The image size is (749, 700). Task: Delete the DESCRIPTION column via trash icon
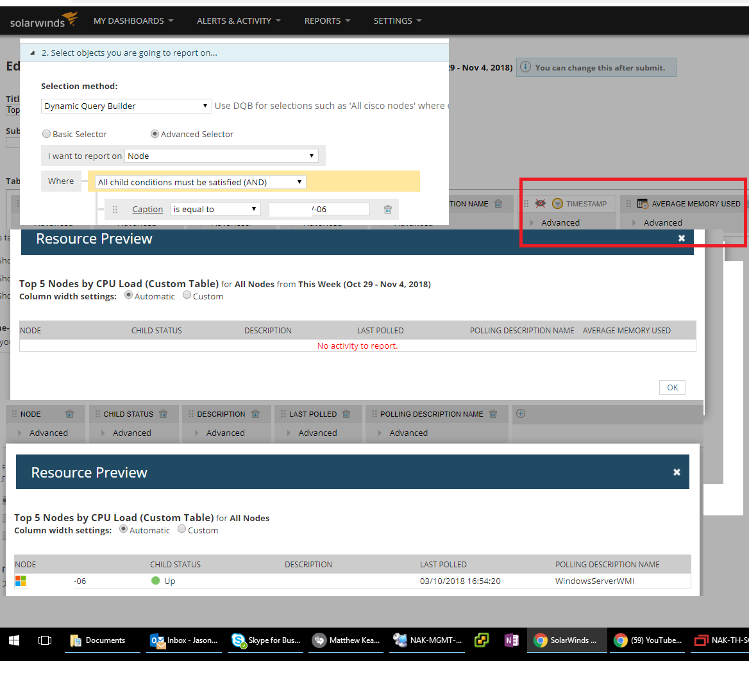[256, 414]
